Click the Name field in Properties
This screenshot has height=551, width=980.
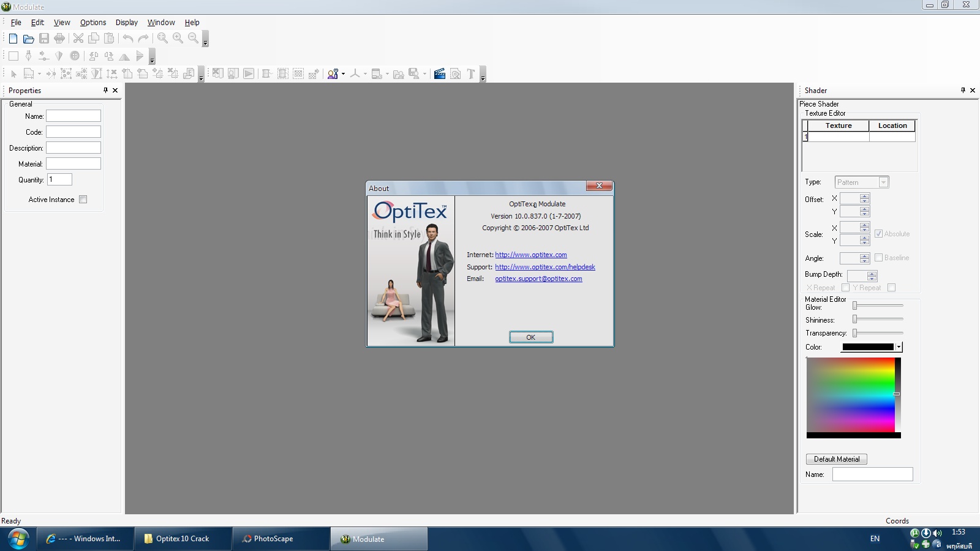point(73,116)
